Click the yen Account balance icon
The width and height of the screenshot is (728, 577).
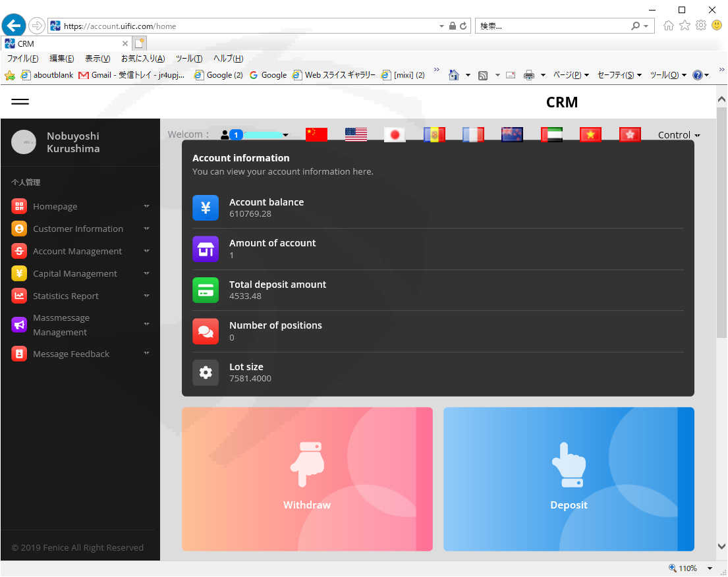point(205,207)
